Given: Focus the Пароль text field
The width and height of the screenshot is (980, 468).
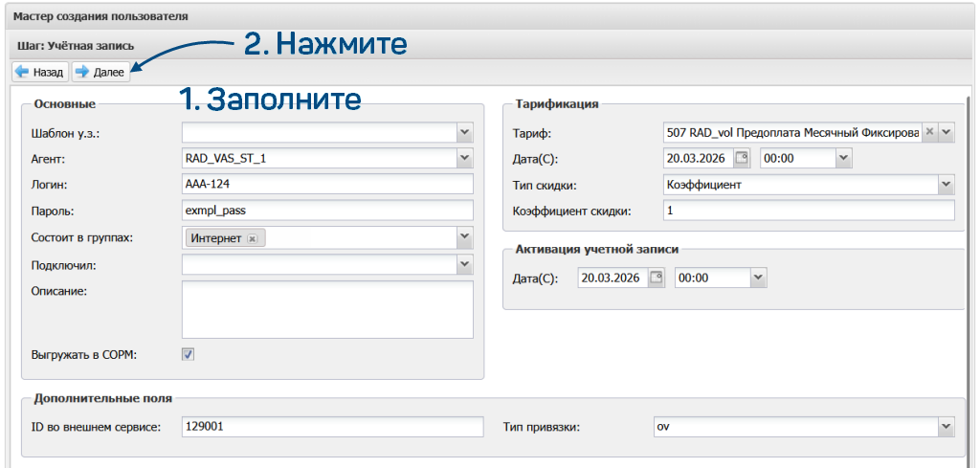Looking at the screenshot, I should pos(327,211).
